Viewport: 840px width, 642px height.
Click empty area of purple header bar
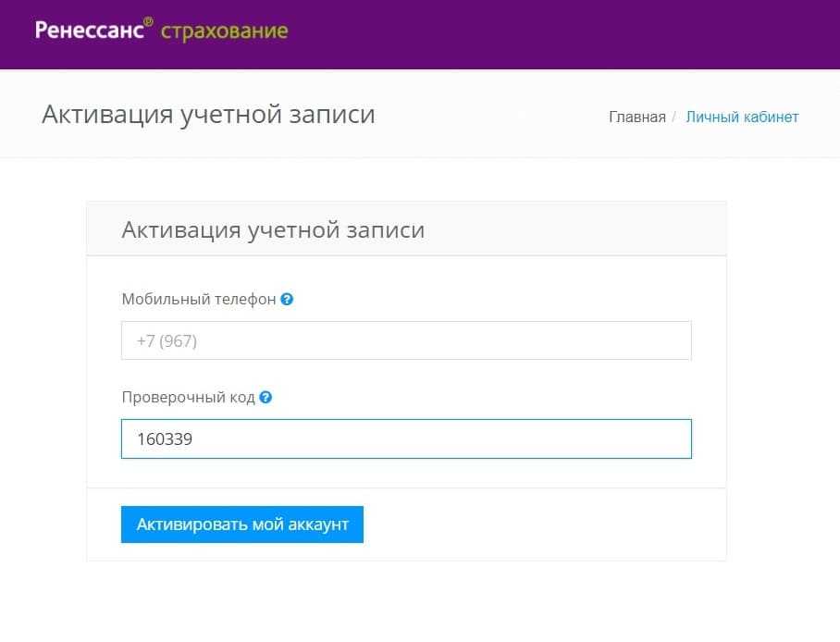point(555,34)
